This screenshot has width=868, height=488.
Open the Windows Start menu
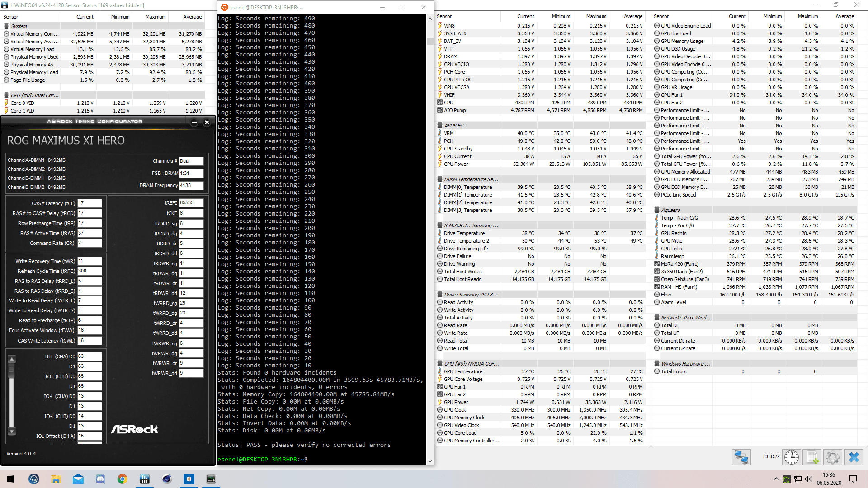(x=11, y=479)
